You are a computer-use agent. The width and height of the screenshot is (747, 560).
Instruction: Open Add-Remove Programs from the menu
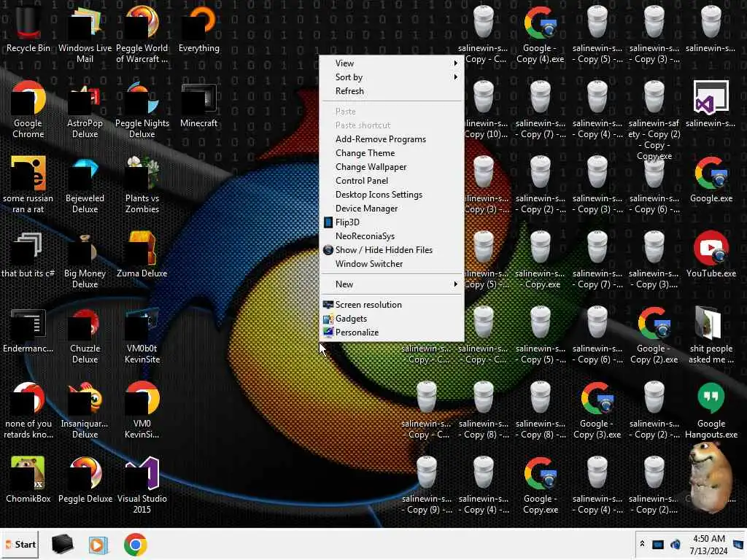tap(392, 139)
